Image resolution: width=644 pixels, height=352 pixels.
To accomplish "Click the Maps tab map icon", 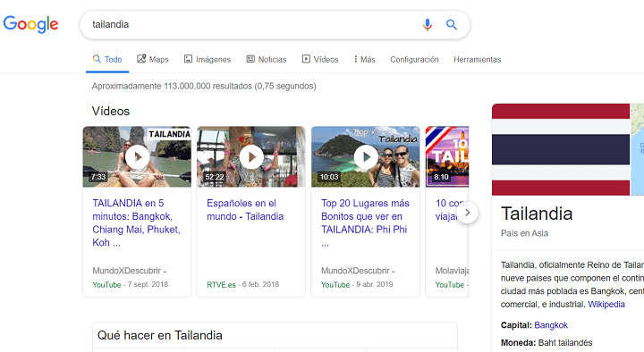I will click(x=141, y=59).
